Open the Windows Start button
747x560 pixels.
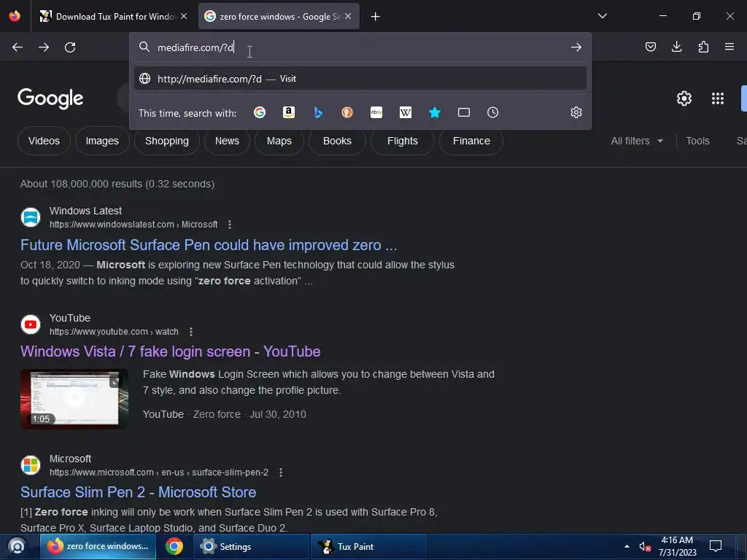[x=17, y=546]
